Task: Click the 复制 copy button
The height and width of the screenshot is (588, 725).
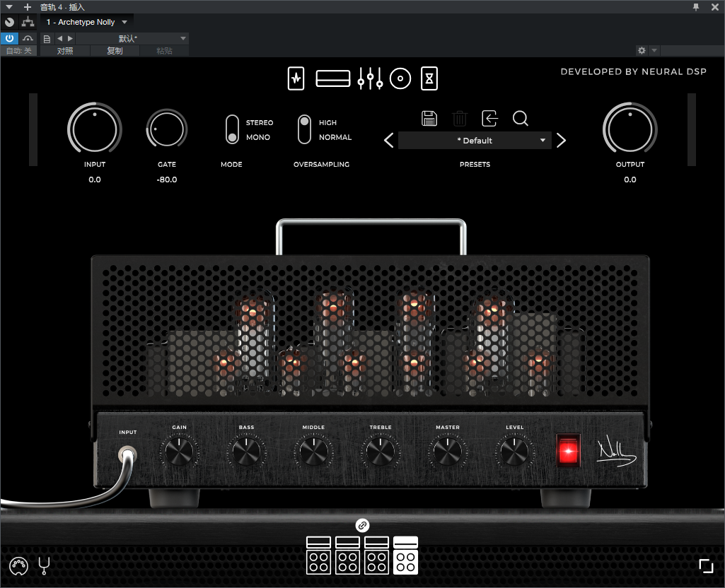Action: [x=115, y=51]
